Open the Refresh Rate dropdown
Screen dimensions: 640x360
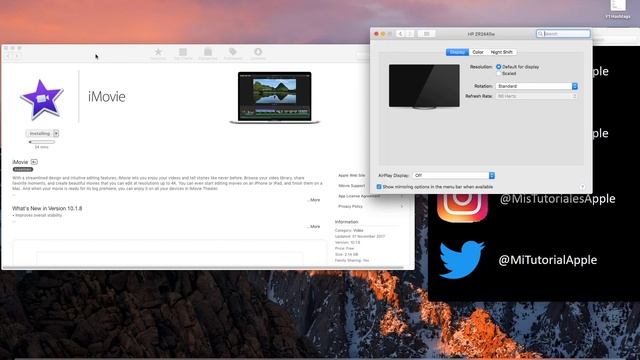click(x=537, y=96)
